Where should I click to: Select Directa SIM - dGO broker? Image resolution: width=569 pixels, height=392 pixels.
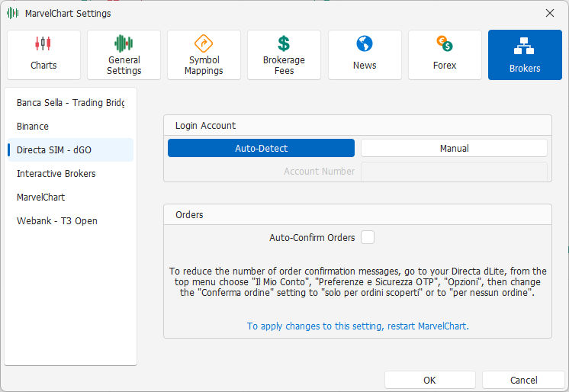71,150
